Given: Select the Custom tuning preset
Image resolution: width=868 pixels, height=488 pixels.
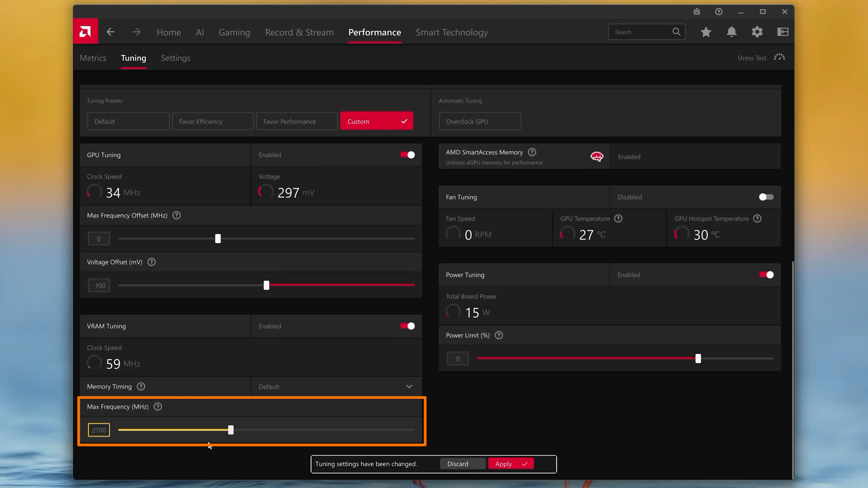Looking at the screenshot, I should [x=377, y=121].
